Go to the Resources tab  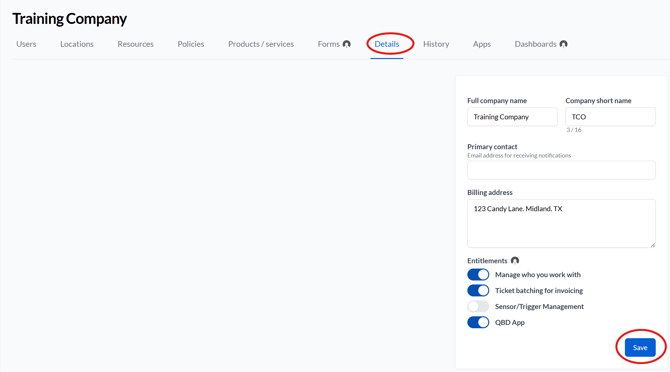(135, 44)
